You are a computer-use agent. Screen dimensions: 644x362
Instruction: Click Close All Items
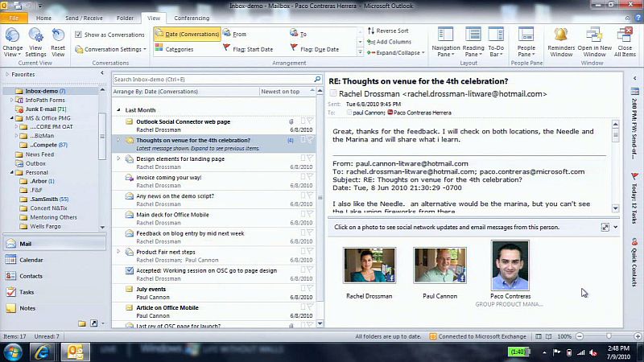click(x=625, y=43)
